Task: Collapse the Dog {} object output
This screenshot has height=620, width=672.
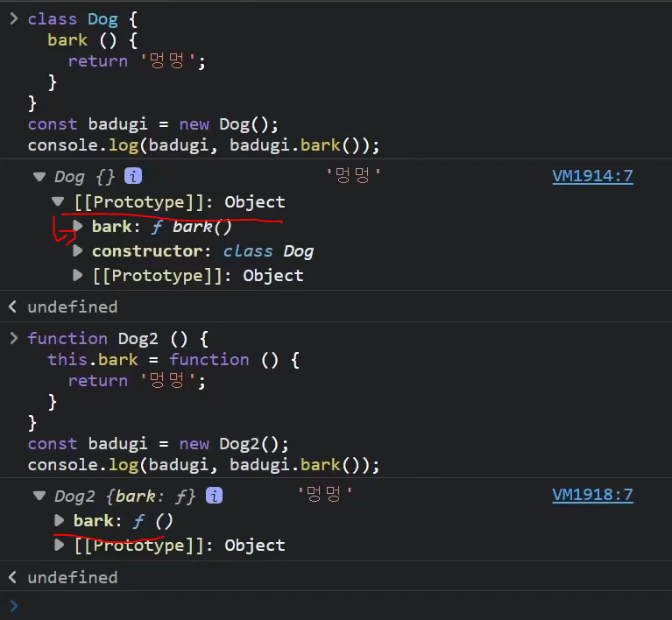Action: [39, 177]
